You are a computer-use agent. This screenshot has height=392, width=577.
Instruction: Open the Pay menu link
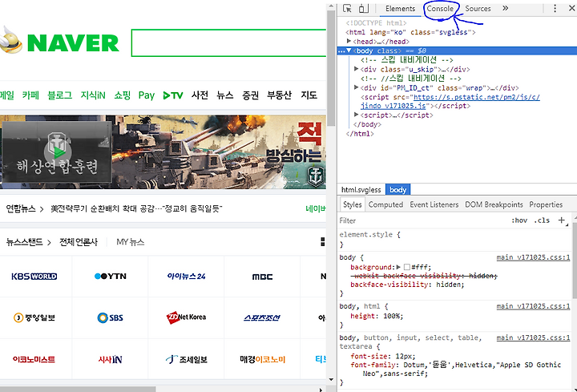coord(147,95)
